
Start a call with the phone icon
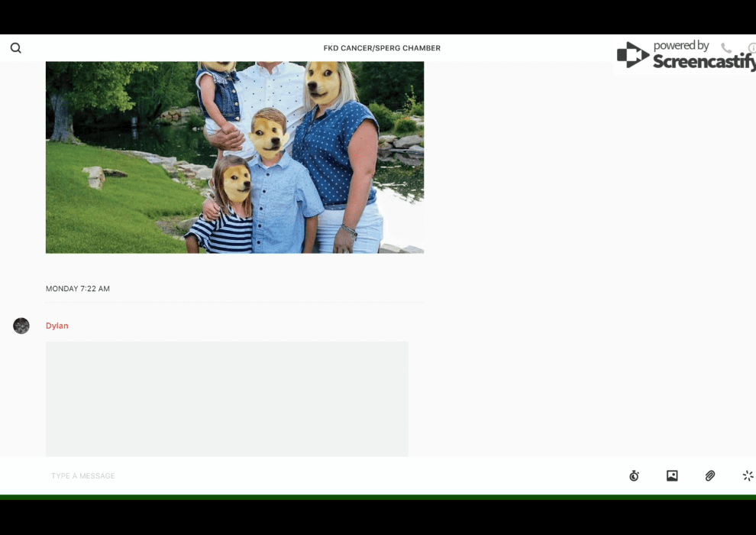coord(726,48)
